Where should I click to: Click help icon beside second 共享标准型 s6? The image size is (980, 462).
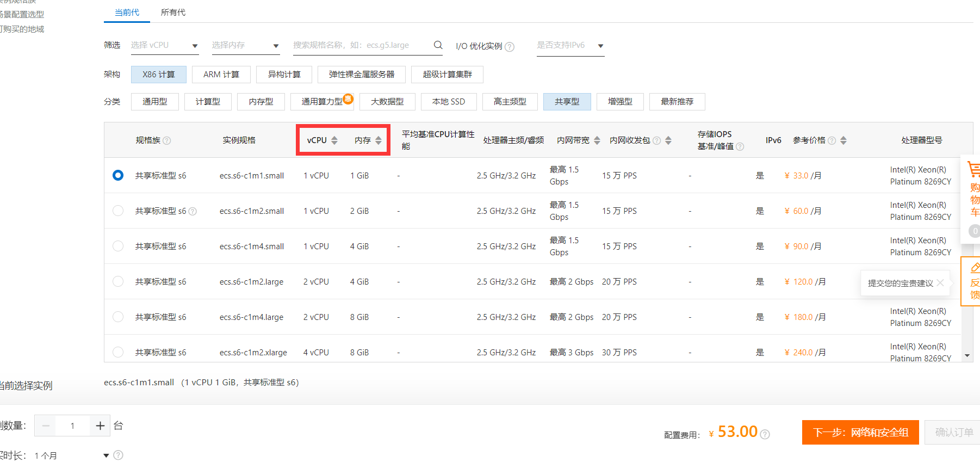pos(193,211)
